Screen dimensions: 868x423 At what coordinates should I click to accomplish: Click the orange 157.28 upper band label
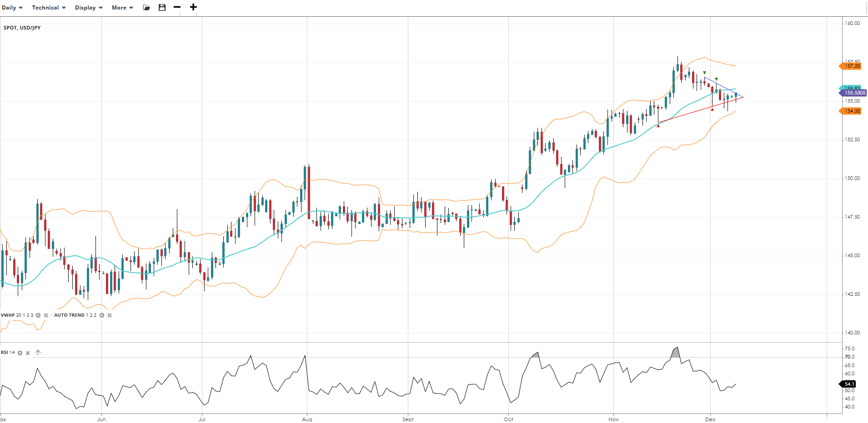point(852,66)
